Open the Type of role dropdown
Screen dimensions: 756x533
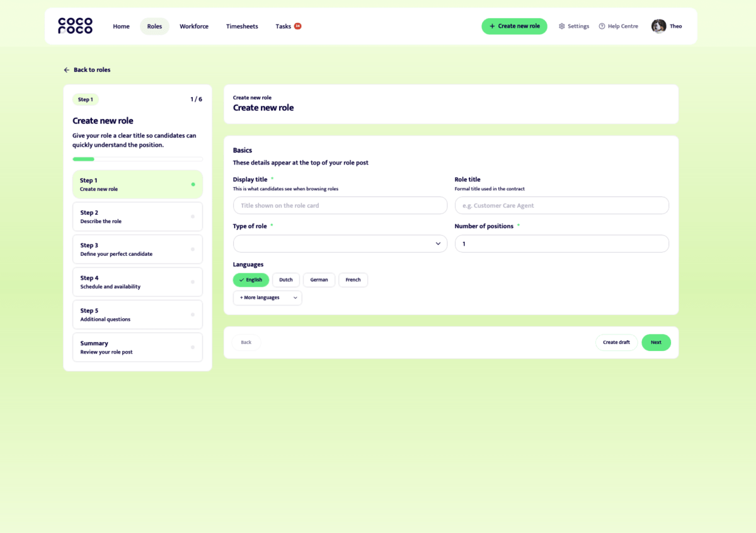[x=340, y=244]
